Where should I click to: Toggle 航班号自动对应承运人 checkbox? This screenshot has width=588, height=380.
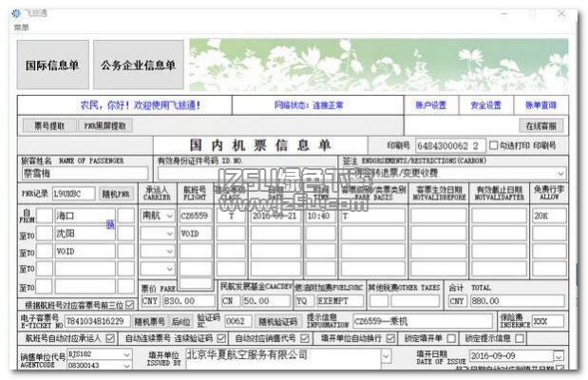click(x=110, y=339)
